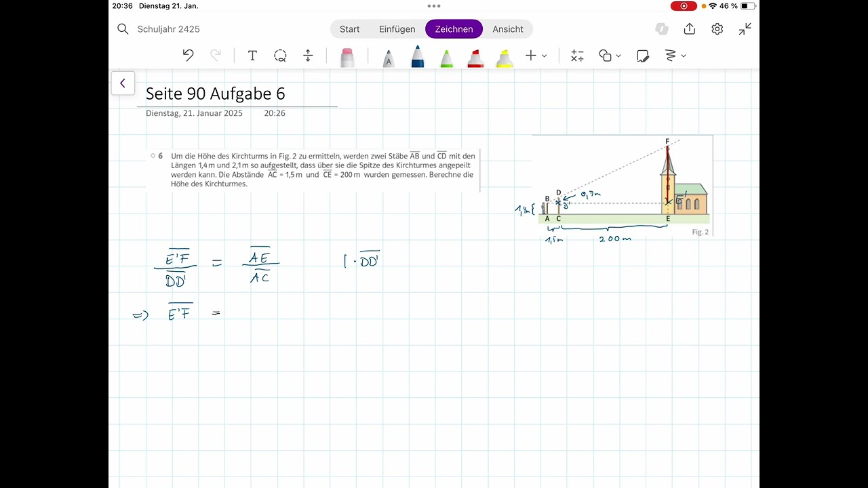Expand the add-pen dropdown arrow

coord(545,56)
